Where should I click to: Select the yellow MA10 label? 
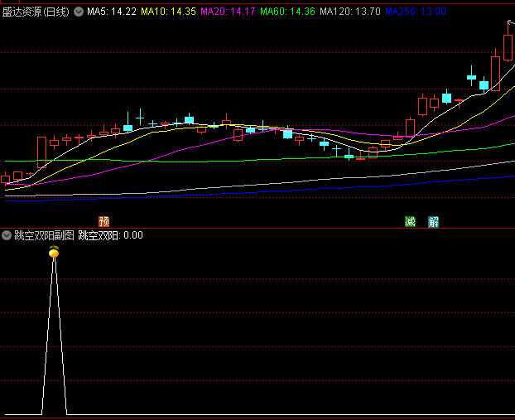click(x=168, y=12)
